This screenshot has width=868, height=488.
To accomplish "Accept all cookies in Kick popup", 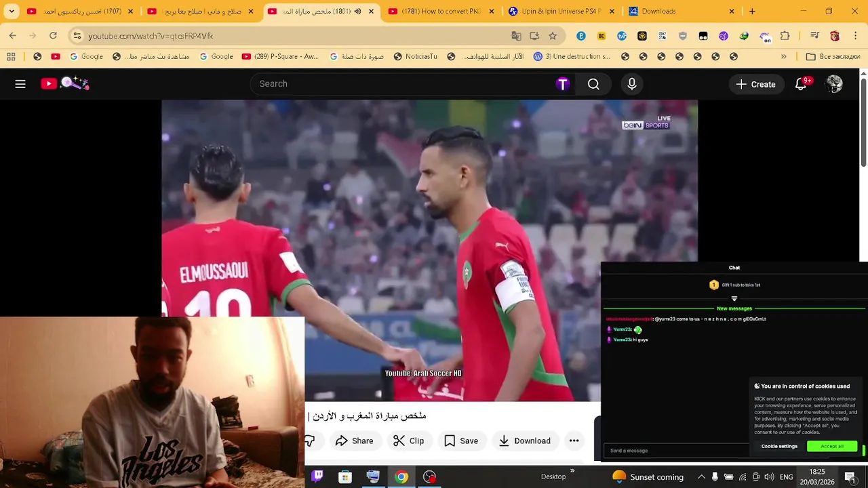I will 832,446.
